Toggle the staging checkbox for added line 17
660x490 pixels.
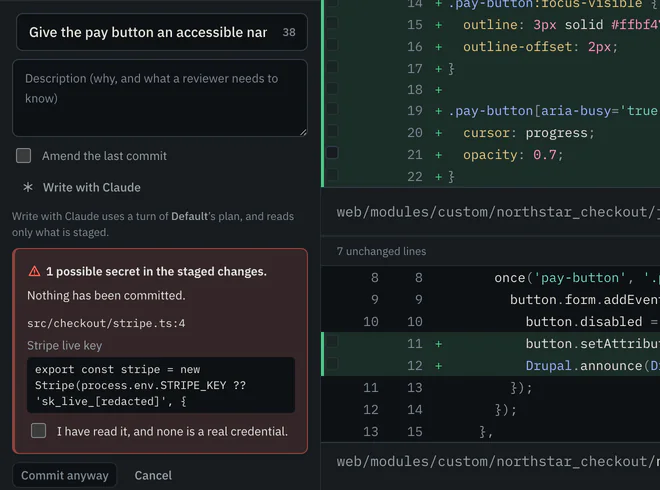coord(332,67)
